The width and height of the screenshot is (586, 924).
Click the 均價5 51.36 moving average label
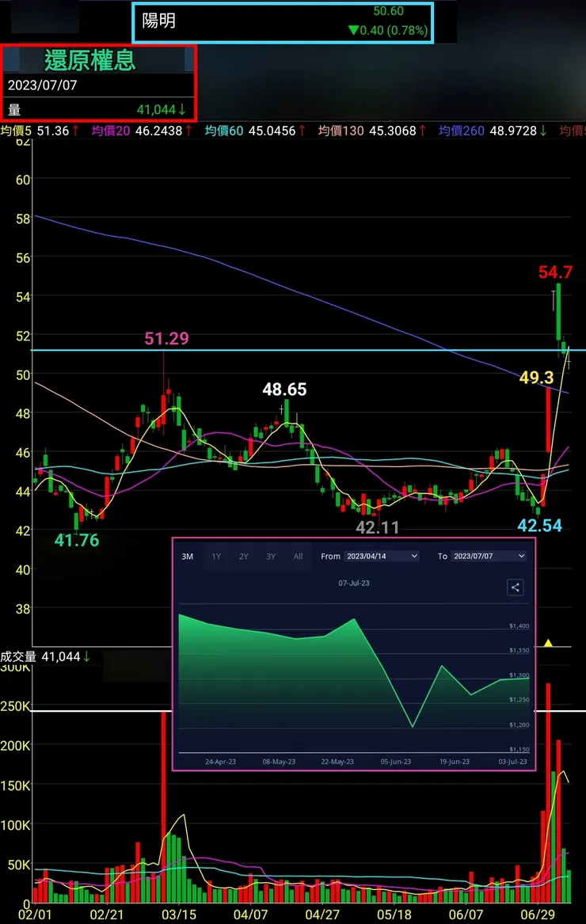click(x=40, y=131)
